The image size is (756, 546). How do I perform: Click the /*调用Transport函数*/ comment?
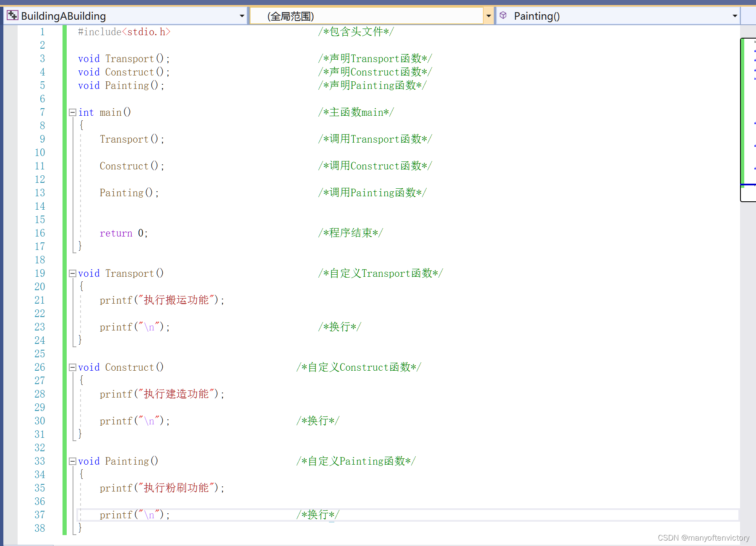(375, 139)
